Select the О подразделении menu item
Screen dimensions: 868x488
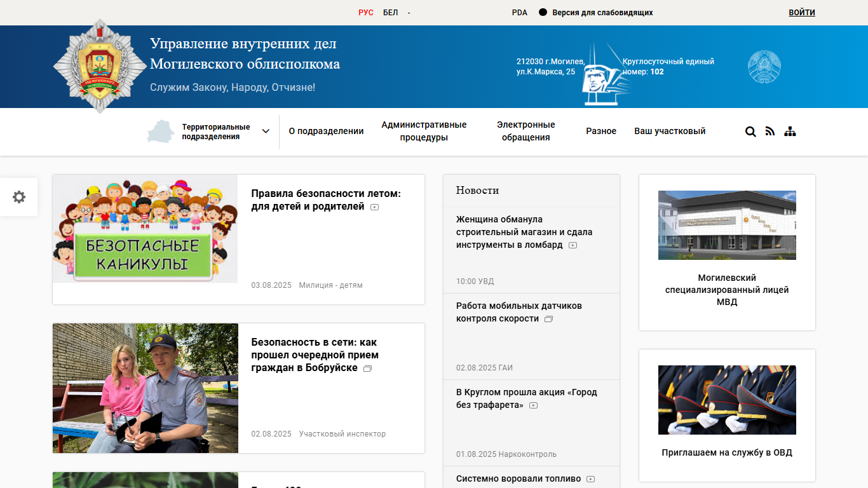pos(326,132)
